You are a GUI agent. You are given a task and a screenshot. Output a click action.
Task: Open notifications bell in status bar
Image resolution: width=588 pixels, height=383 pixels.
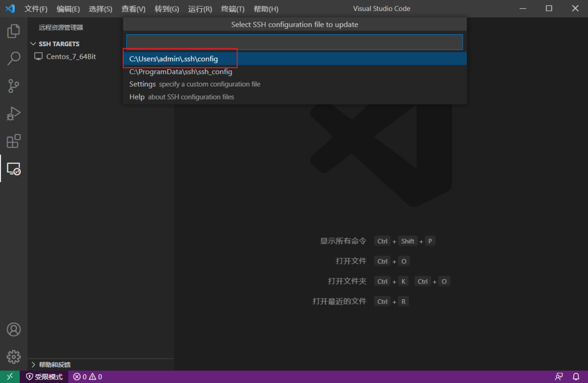(576, 376)
